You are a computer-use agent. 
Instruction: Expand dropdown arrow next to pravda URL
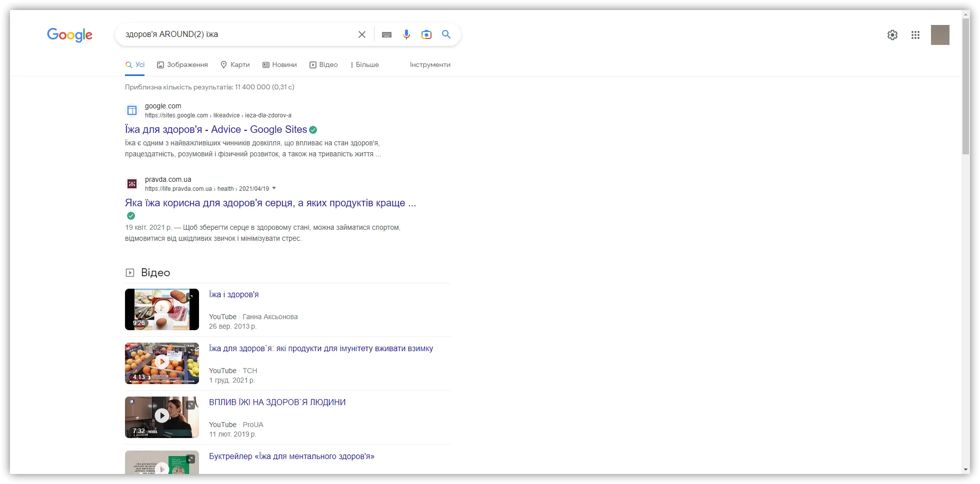coord(274,188)
